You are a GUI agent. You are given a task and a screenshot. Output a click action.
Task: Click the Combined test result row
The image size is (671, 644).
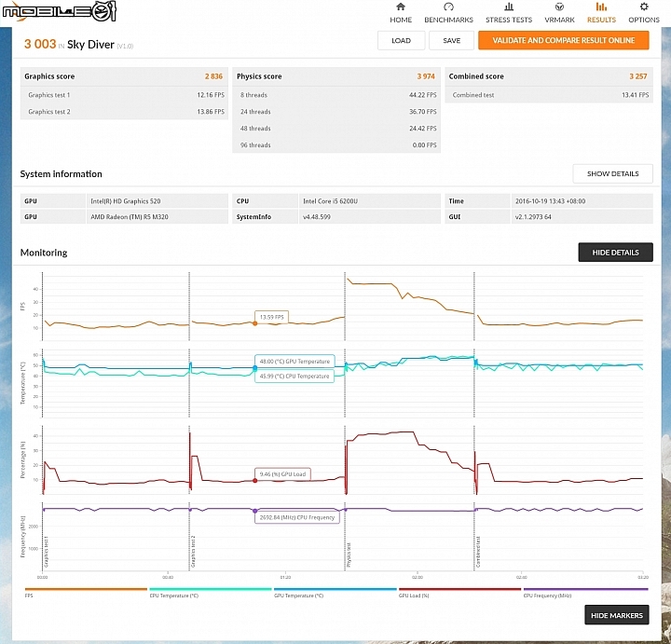pos(549,95)
